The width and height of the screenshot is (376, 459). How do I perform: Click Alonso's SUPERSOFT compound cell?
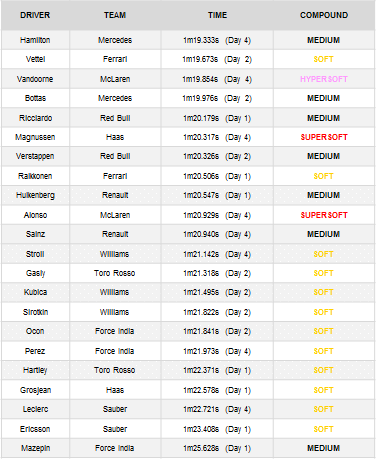click(x=324, y=215)
